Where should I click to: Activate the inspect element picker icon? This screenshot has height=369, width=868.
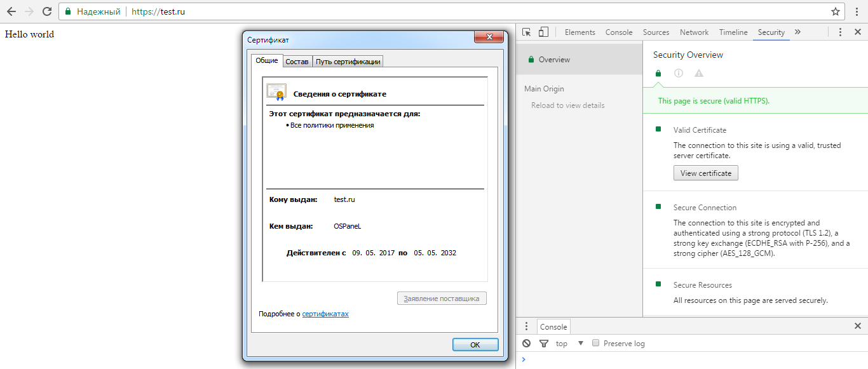[527, 32]
